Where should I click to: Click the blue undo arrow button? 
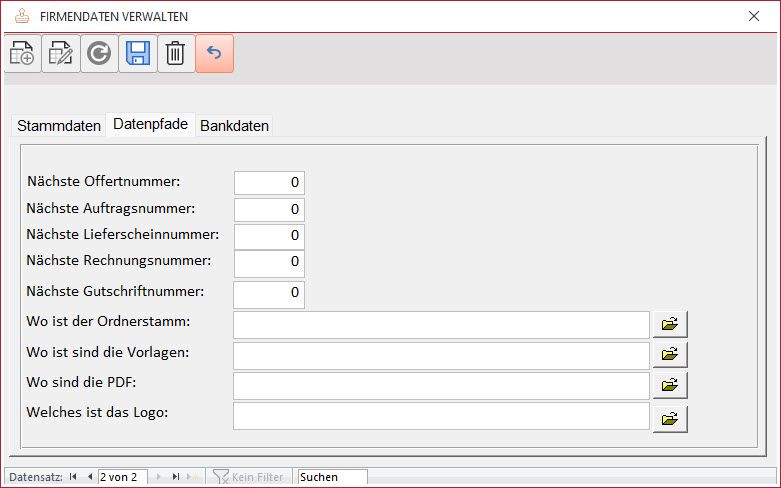tap(214, 53)
